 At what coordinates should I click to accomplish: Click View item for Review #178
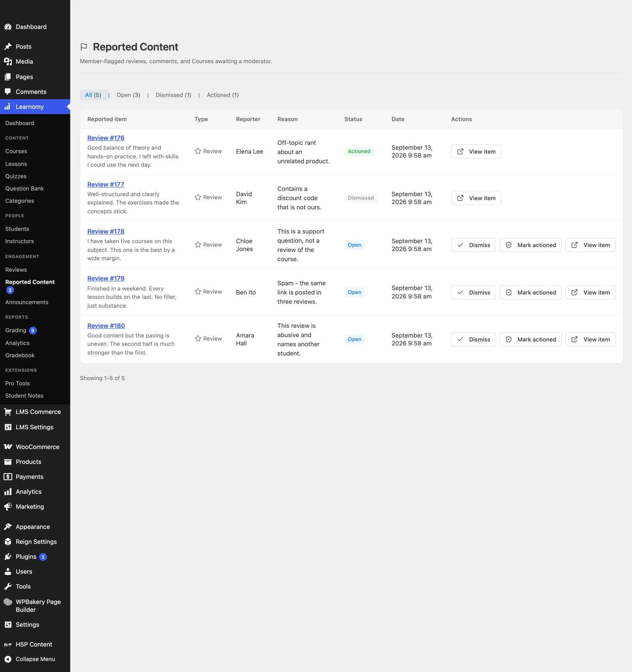pos(591,245)
